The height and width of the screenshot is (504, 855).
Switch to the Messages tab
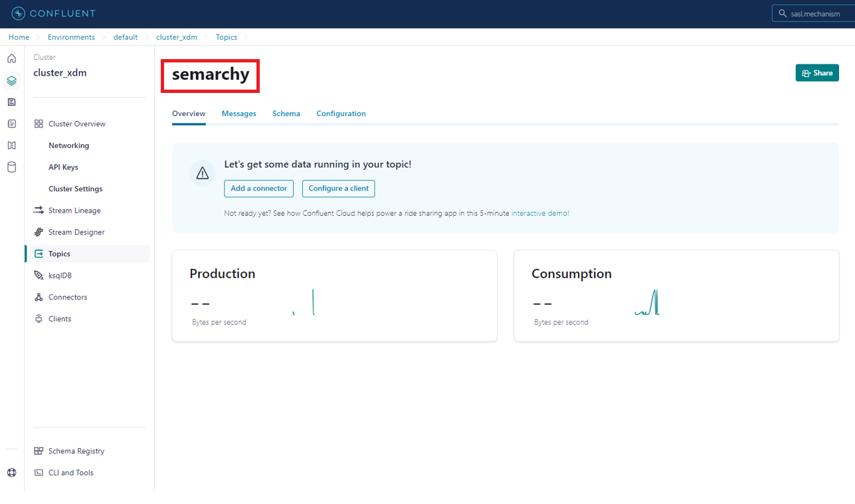239,114
